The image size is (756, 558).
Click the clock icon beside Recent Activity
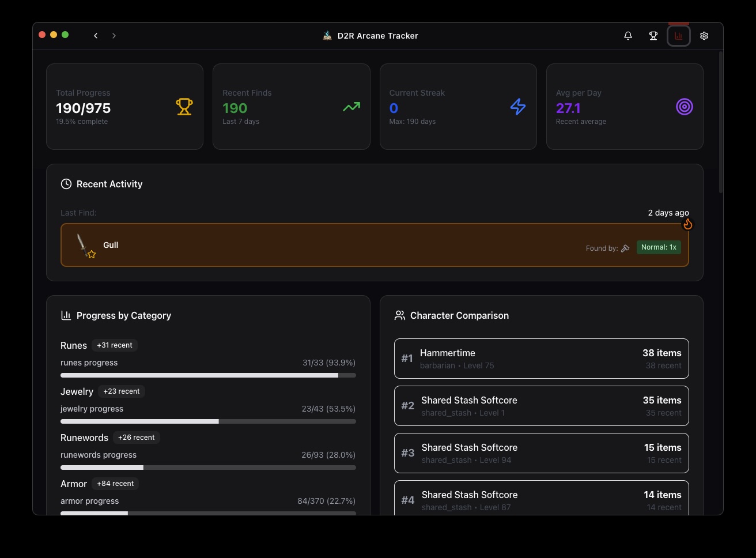click(66, 183)
